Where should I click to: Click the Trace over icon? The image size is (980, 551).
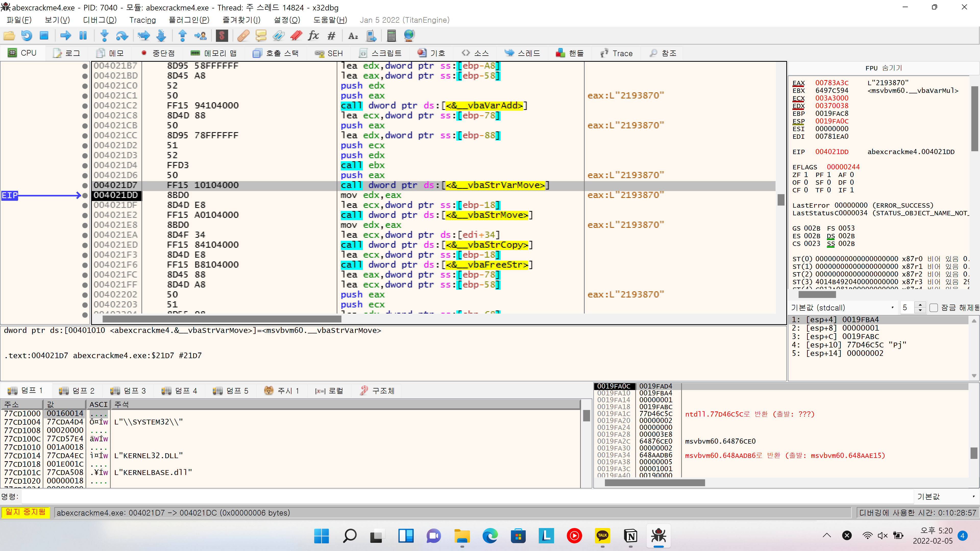[x=161, y=36]
